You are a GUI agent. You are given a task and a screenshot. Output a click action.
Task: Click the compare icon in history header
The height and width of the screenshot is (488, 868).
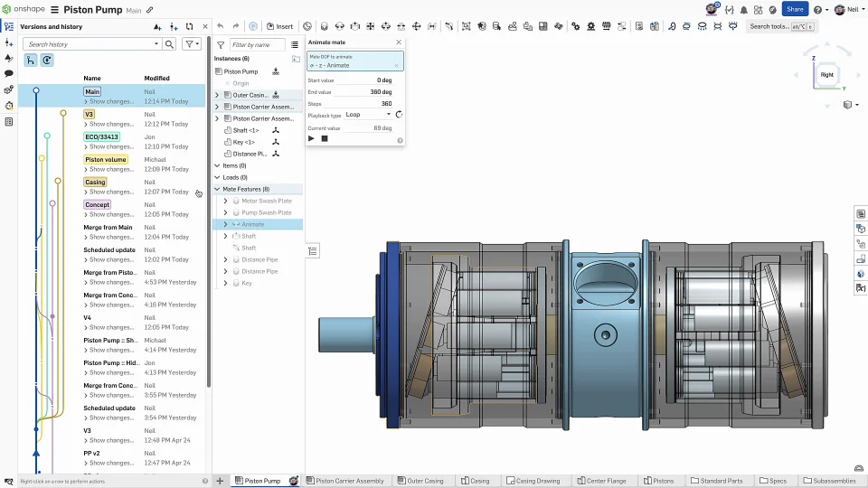pos(189,26)
